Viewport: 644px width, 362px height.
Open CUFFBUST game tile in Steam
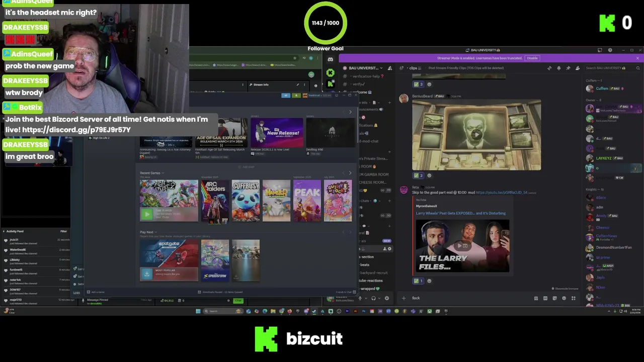pos(246,201)
